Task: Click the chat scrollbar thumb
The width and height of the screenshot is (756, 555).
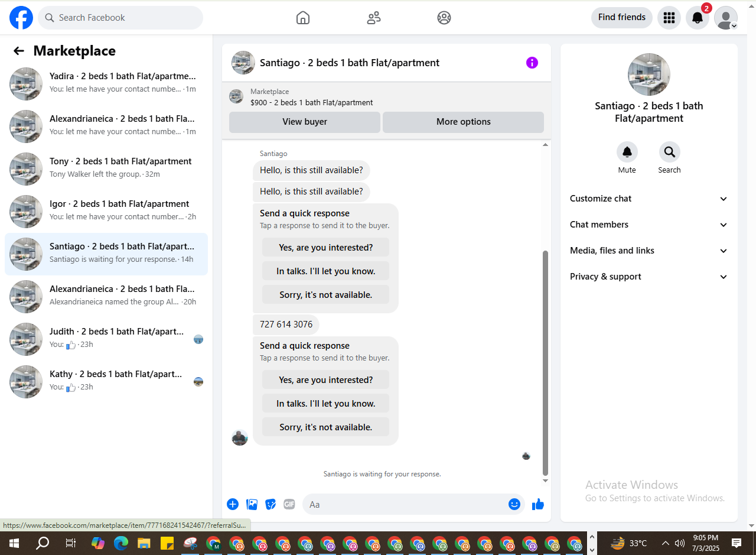Action: point(545,363)
